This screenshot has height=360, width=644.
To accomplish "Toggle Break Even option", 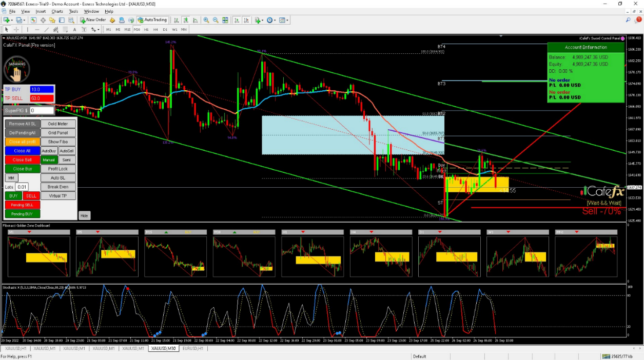I will (x=58, y=187).
